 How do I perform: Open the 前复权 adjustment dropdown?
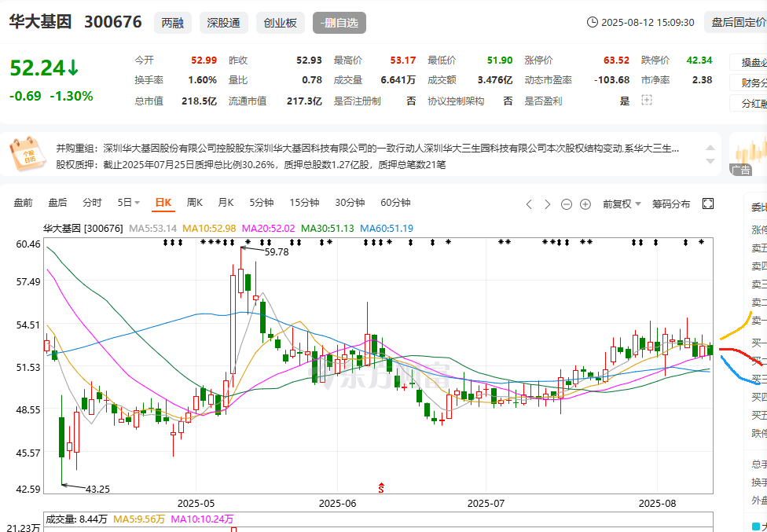(622, 204)
